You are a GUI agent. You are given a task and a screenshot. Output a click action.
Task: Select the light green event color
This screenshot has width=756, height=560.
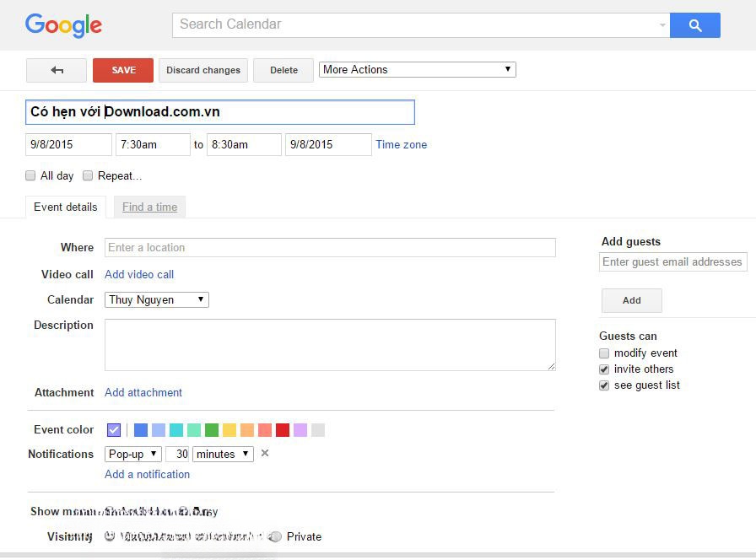click(194, 430)
